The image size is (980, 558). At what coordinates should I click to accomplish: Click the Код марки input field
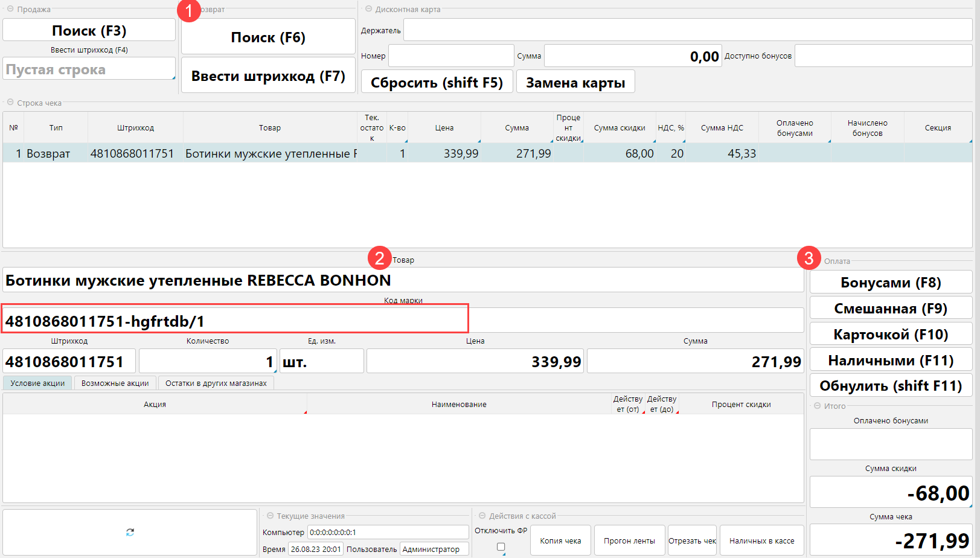[402, 321]
